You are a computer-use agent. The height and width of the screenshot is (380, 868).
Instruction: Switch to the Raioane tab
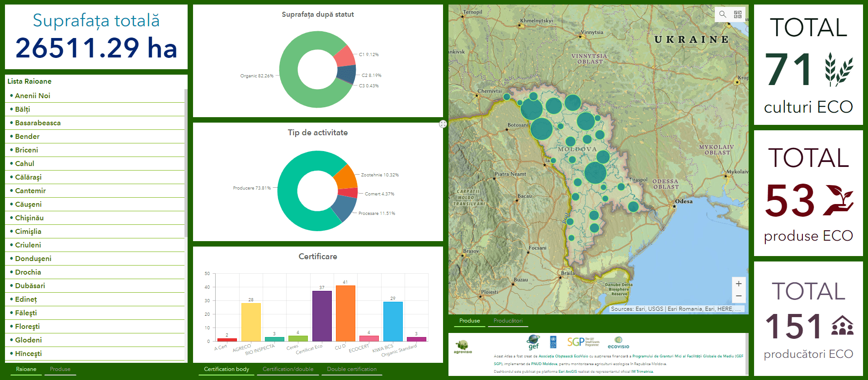point(26,369)
